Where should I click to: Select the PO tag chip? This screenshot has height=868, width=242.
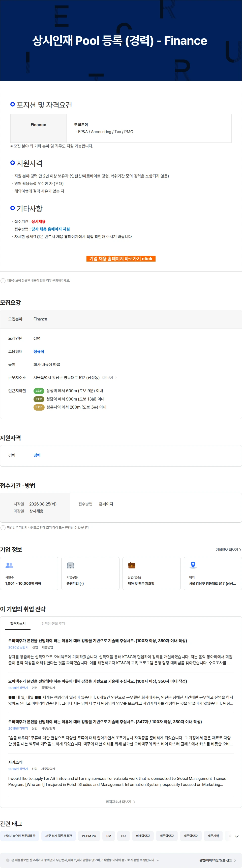coord(124,836)
